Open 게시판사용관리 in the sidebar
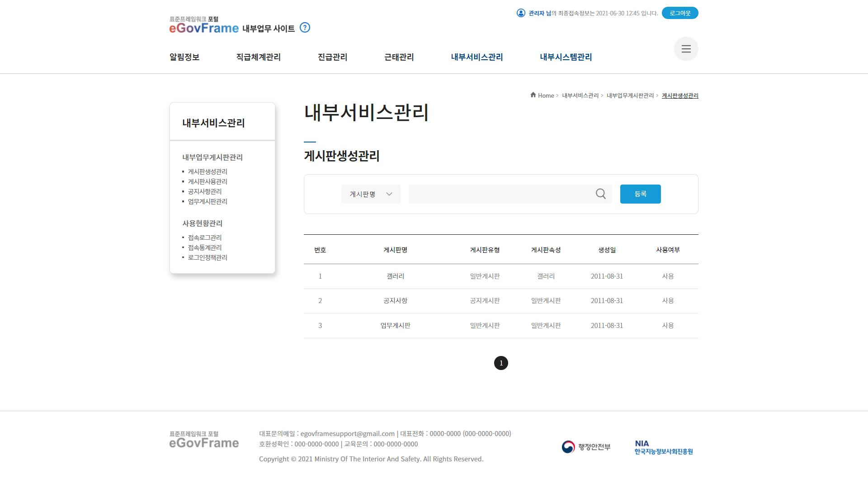Image resolution: width=868 pixels, height=484 pixels. (208, 181)
